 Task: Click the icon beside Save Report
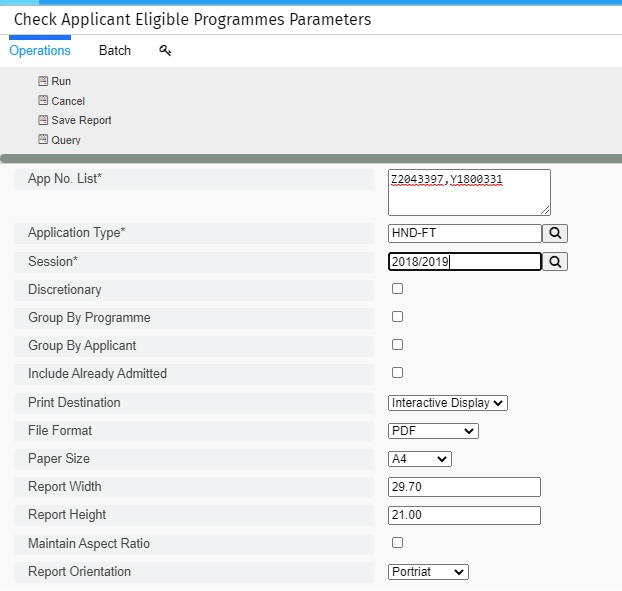(x=43, y=120)
